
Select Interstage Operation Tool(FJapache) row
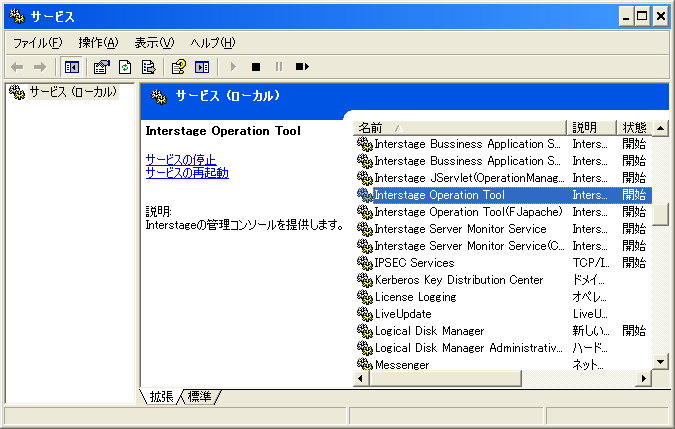point(504,212)
